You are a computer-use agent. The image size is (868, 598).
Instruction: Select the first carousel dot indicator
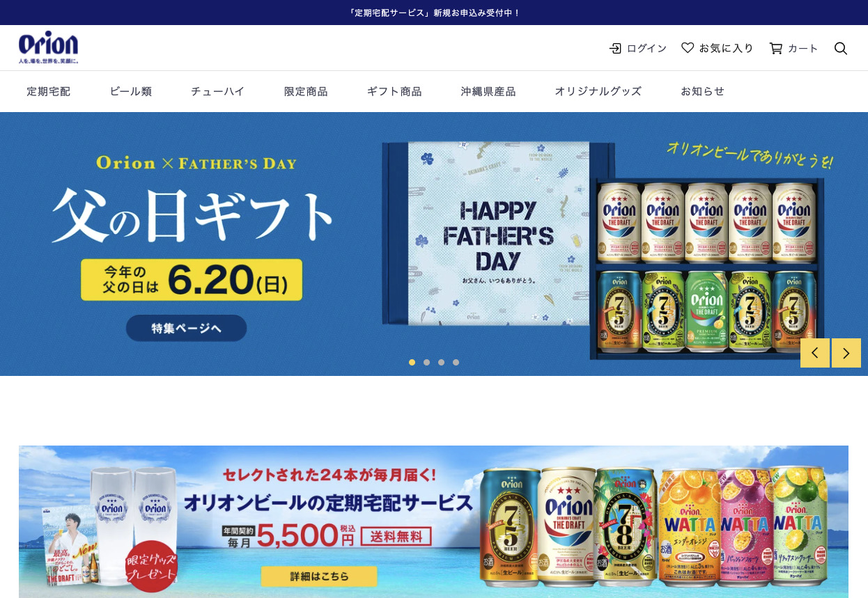(x=412, y=362)
